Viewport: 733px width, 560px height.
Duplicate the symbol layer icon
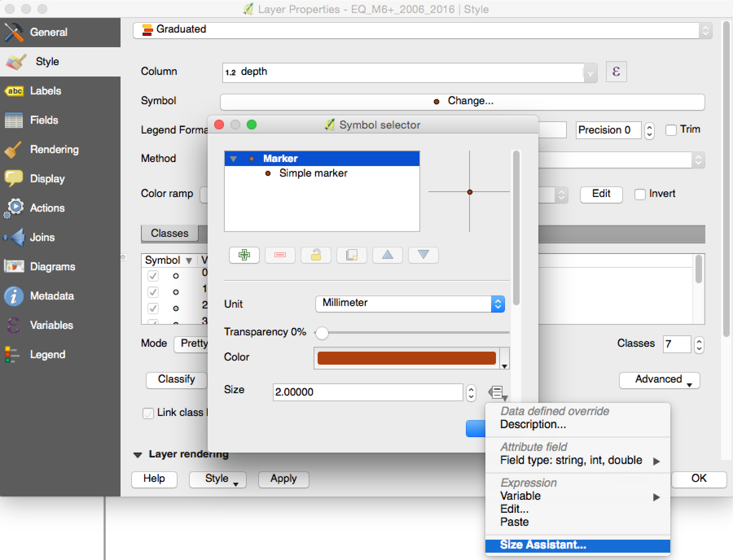351,255
